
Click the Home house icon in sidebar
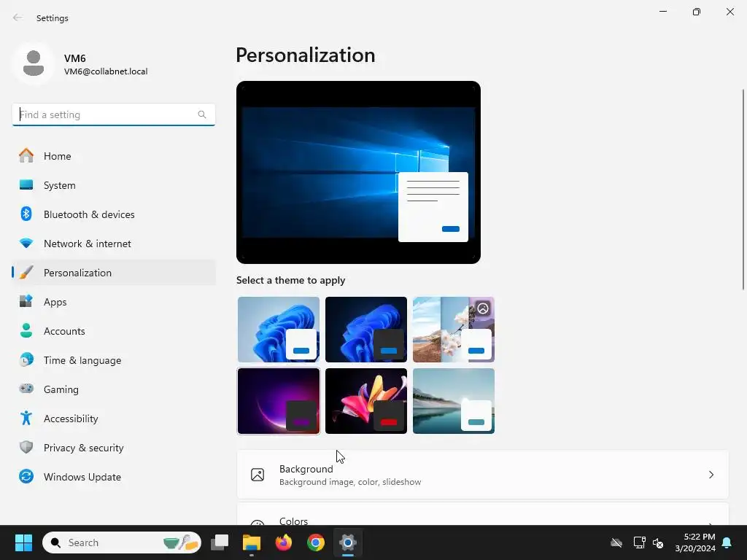26,156
